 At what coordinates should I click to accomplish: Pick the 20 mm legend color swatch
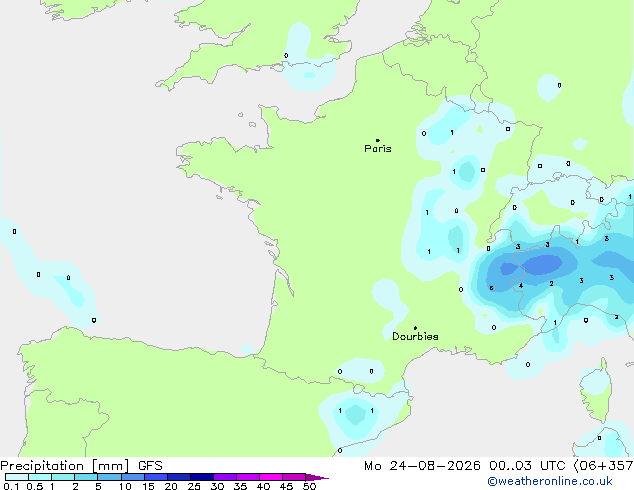coord(179,477)
